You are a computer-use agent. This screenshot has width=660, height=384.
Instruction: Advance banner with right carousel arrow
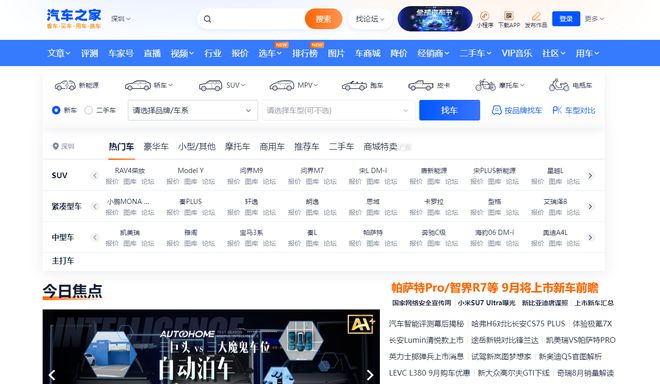point(370,374)
